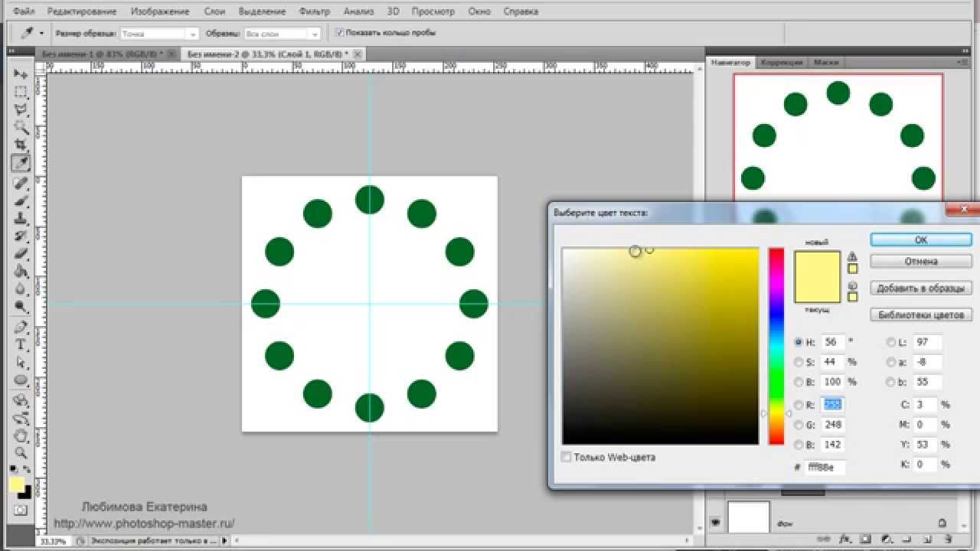Select the Lab 'a' radio button
Screen dimensions: 980x551
[x=890, y=362]
